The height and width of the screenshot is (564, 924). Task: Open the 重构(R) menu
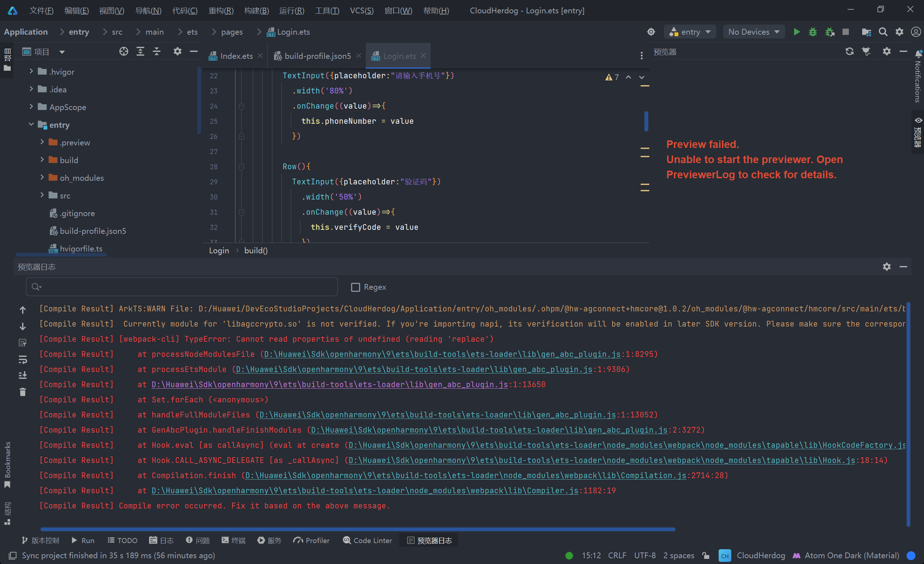pyautogui.click(x=221, y=10)
